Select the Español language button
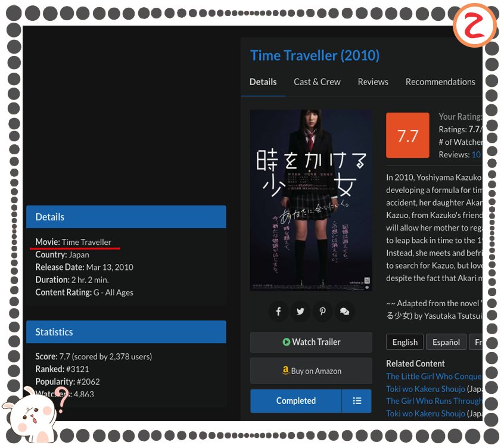The image size is (504, 448). 446,342
